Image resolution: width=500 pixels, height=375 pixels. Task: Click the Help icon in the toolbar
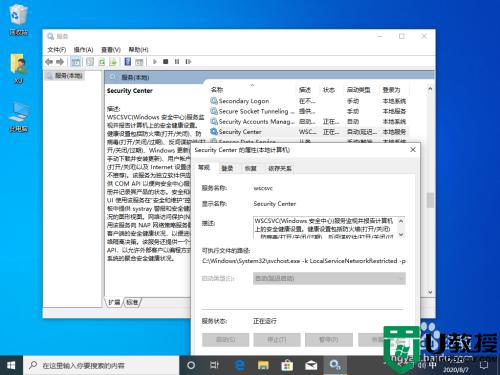[x=127, y=62]
